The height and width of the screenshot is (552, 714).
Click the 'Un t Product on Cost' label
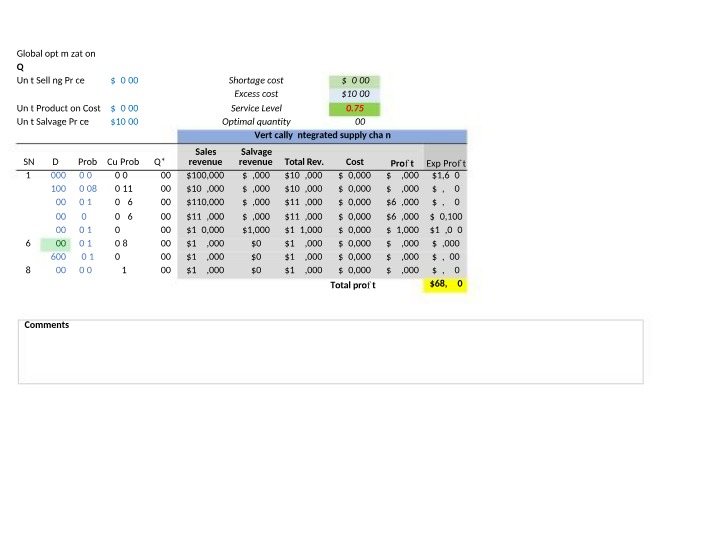[x=58, y=108]
